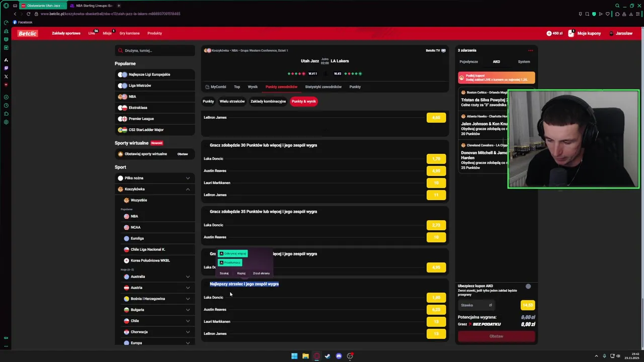Viewport: 644px width, 362px height.
Task: Switch to the Statystyki zawodników tab
Action: click(x=323, y=87)
